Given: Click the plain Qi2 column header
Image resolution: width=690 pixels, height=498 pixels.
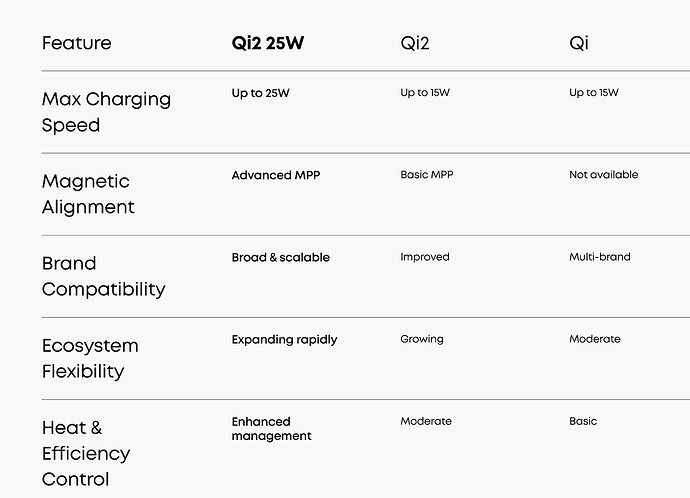Looking at the screenshot, I should point(418,43).
